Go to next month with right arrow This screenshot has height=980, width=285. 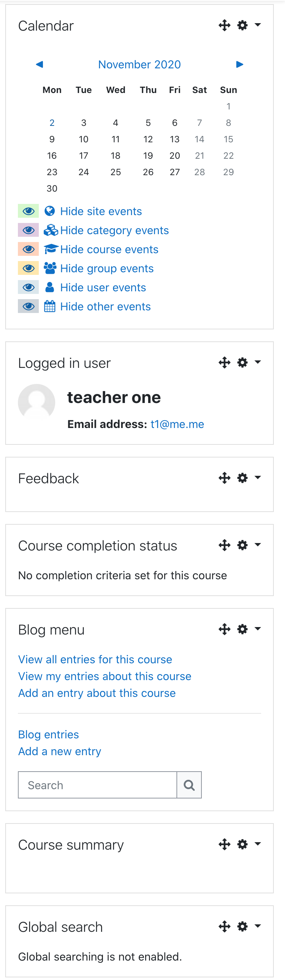click(239, 64)
